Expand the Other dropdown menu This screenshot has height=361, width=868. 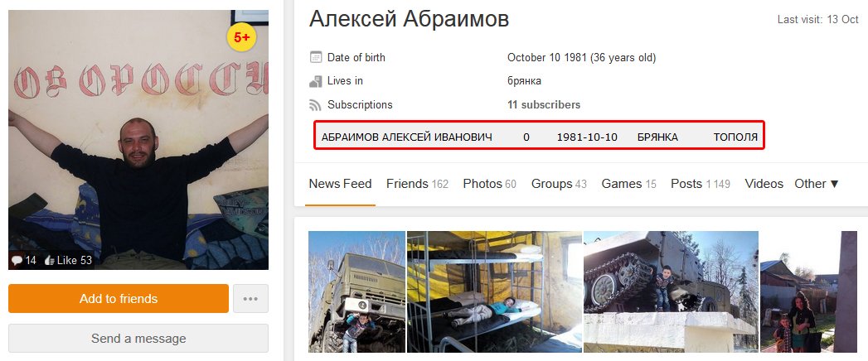point(817,184)
